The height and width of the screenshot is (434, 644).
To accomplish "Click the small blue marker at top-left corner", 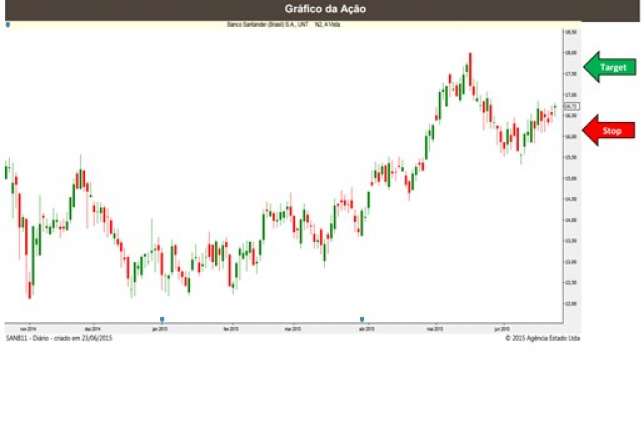I will (8, 24).
